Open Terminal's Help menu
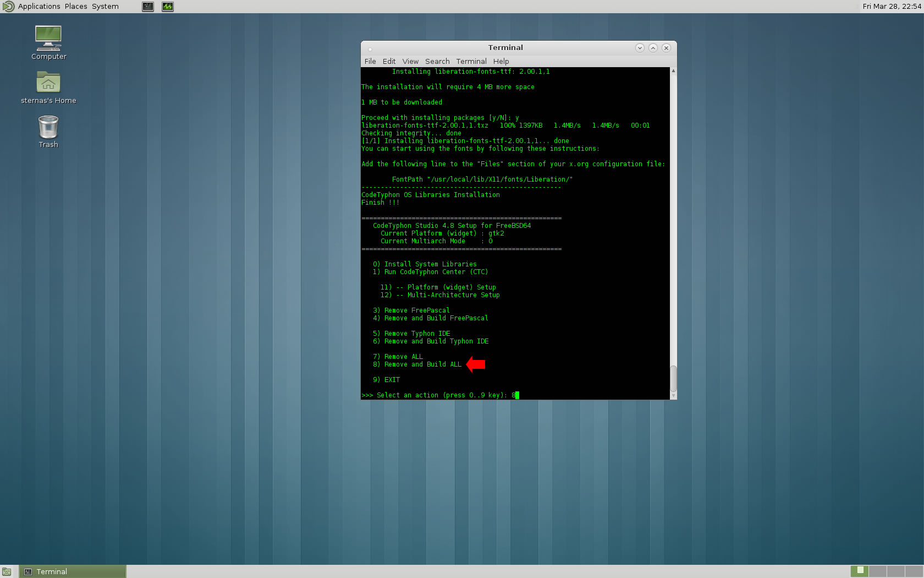This screenshot has height=578, width=924. point(501,61)
